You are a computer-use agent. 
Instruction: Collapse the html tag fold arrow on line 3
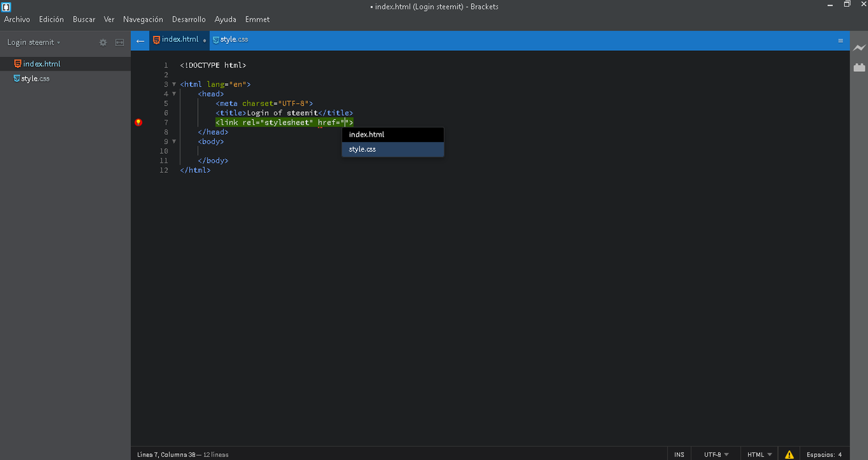(174, 85)
